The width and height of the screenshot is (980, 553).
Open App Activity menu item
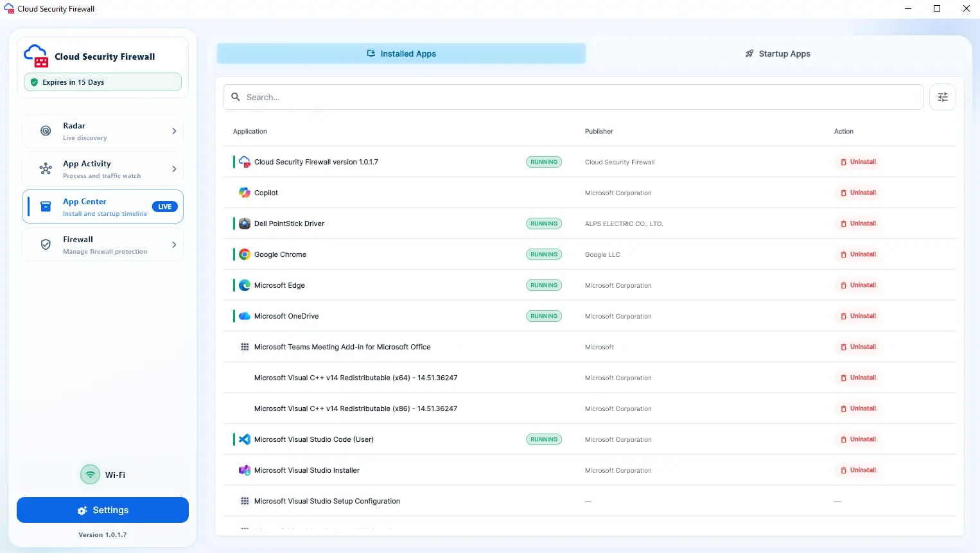(103, 169)
